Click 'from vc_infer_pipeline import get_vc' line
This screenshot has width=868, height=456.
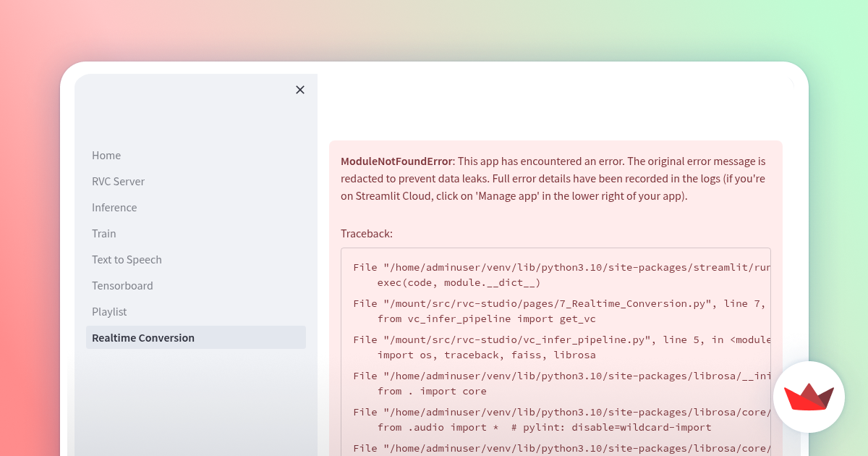486,318
